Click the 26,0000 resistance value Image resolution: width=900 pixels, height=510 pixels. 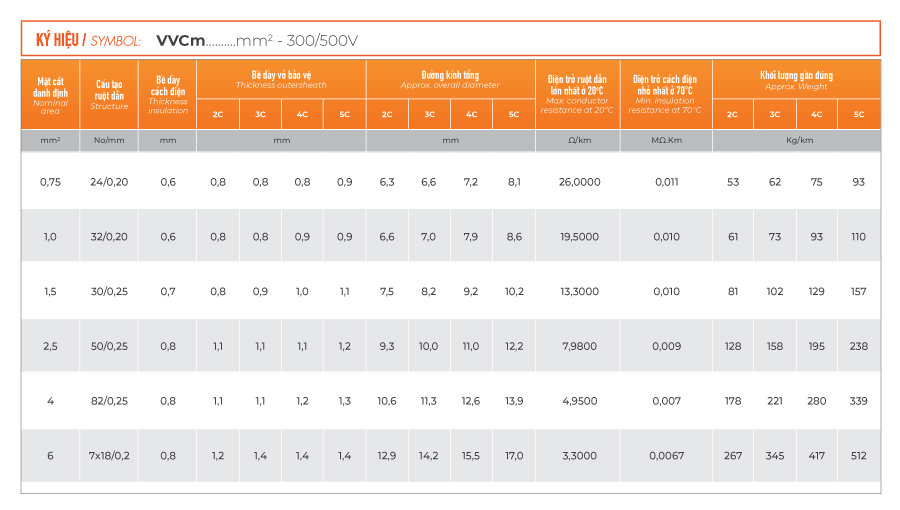(579, 182)
